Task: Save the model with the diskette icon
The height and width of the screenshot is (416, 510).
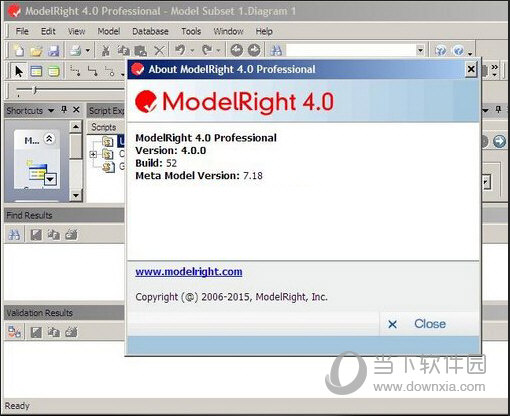Action: pos(53,50)
